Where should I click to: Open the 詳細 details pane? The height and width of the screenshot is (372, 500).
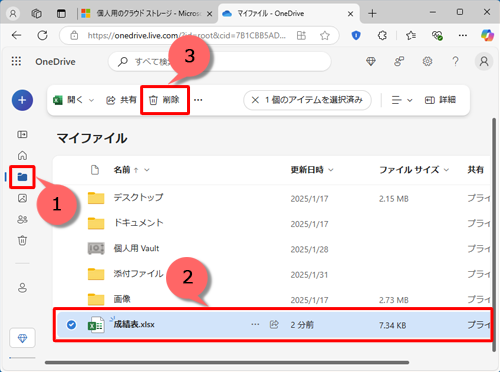point(440,100)
